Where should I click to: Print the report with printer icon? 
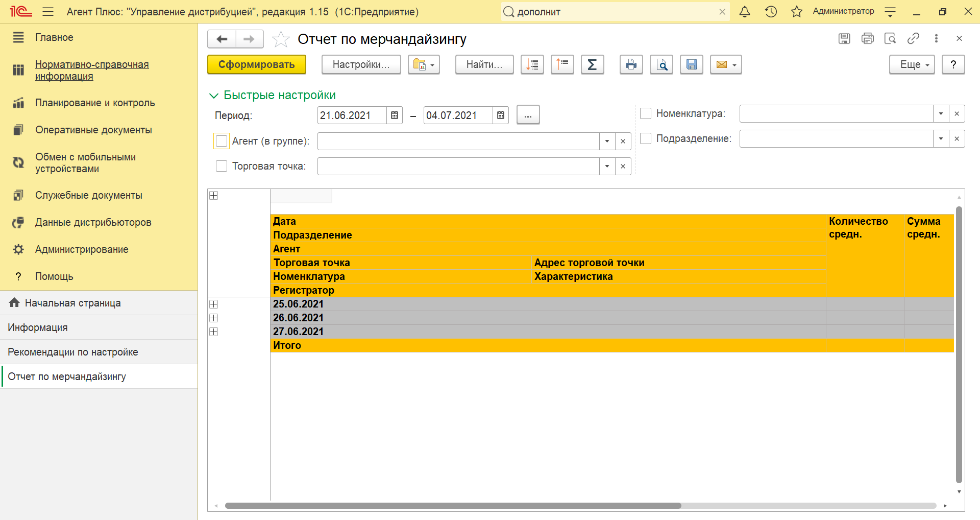(631, 65)
